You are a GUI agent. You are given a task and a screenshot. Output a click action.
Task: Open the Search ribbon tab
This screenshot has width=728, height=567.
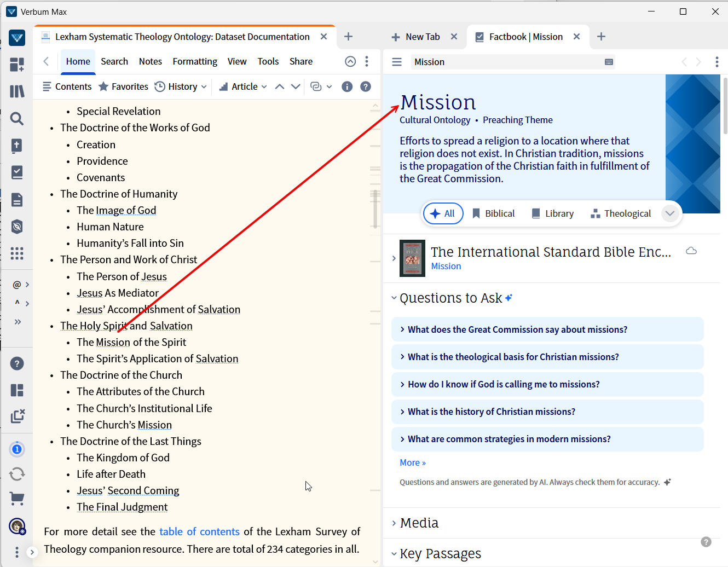(114, 61)
